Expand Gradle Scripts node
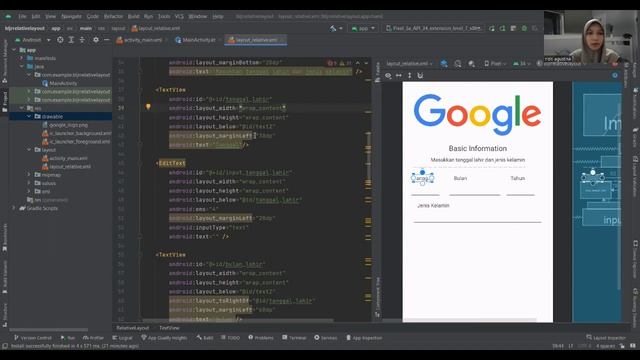This screenshot has height=360, width=640. pos(14,208)
